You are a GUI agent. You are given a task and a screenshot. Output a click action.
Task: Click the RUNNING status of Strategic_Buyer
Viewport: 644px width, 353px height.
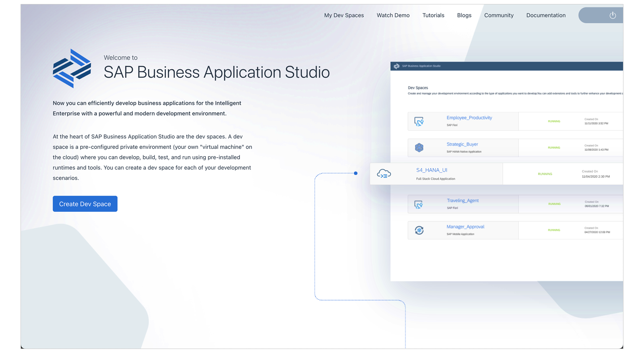[554, 148]
